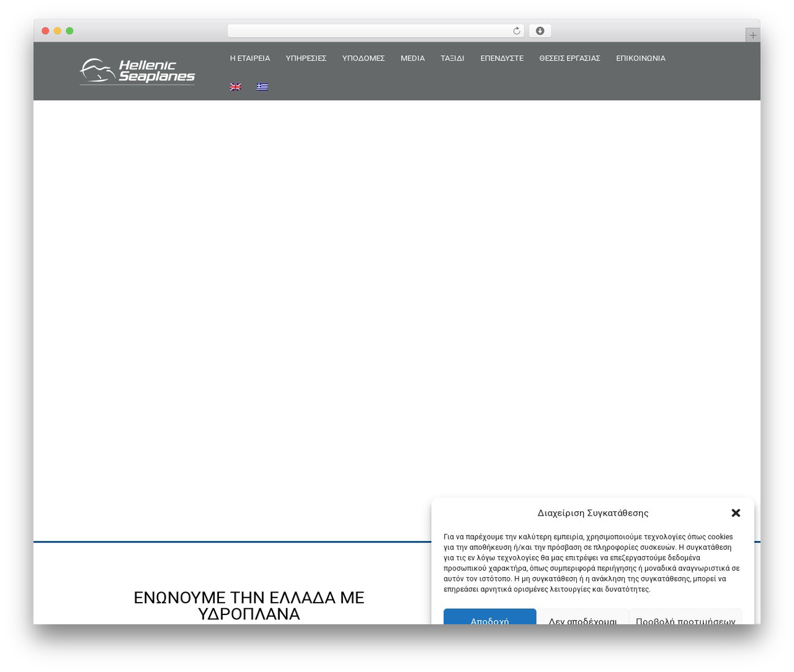Minimize the browser window with the yellow button

pyautogui.click(x=58, y=31)
